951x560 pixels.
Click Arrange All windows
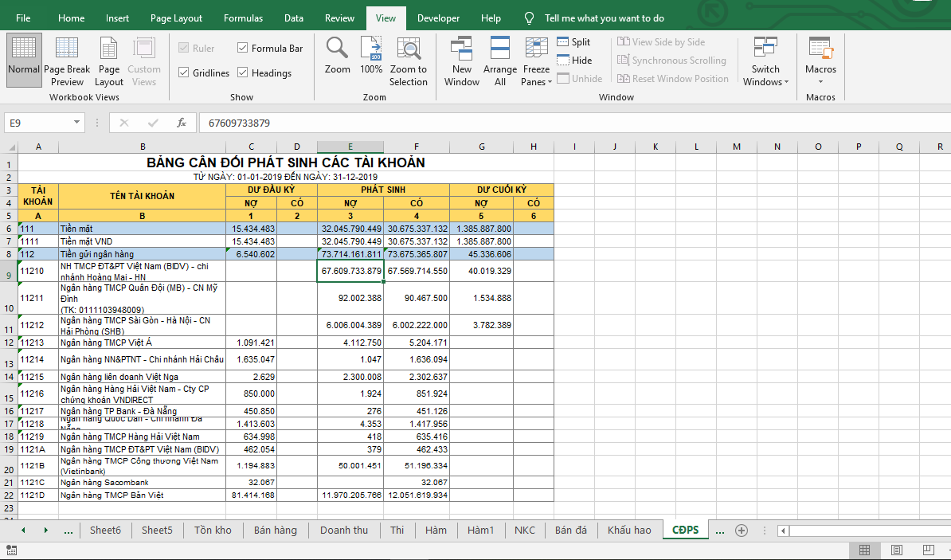[x=500, y=61]
